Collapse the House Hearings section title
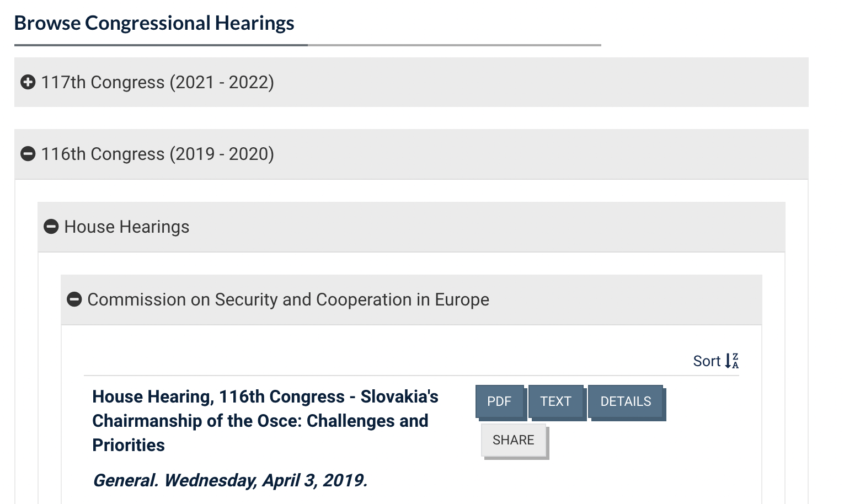Screen dimensions: 844x504 [x=126, y=227]
